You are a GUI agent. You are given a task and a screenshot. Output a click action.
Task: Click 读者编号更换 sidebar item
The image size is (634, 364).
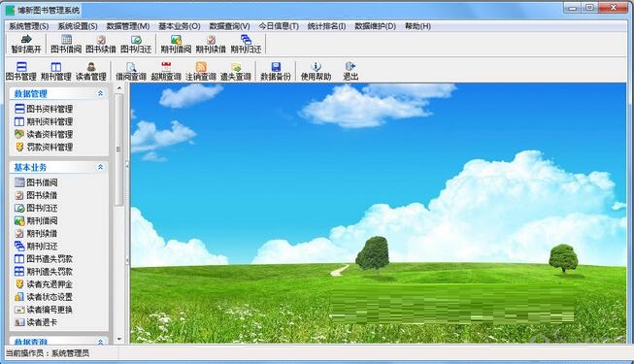point(44,310)
